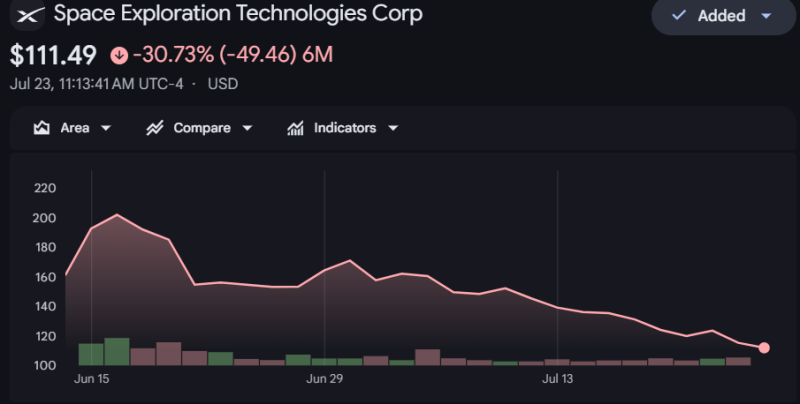Click the $111.49 current price

click(x=53, y=55)
